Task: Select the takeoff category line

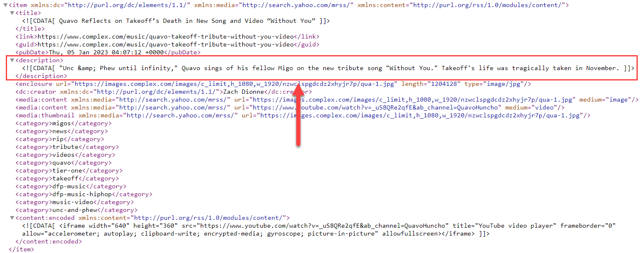Action: pyautogui.click(x=67, y=179)
